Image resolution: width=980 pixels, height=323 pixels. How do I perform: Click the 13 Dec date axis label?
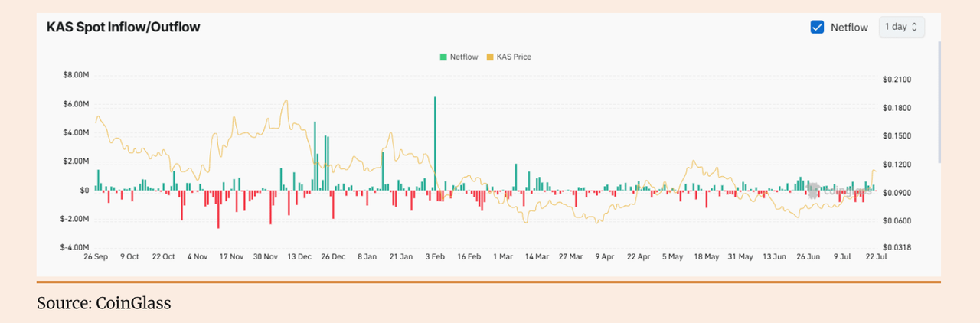click(301, 257)
